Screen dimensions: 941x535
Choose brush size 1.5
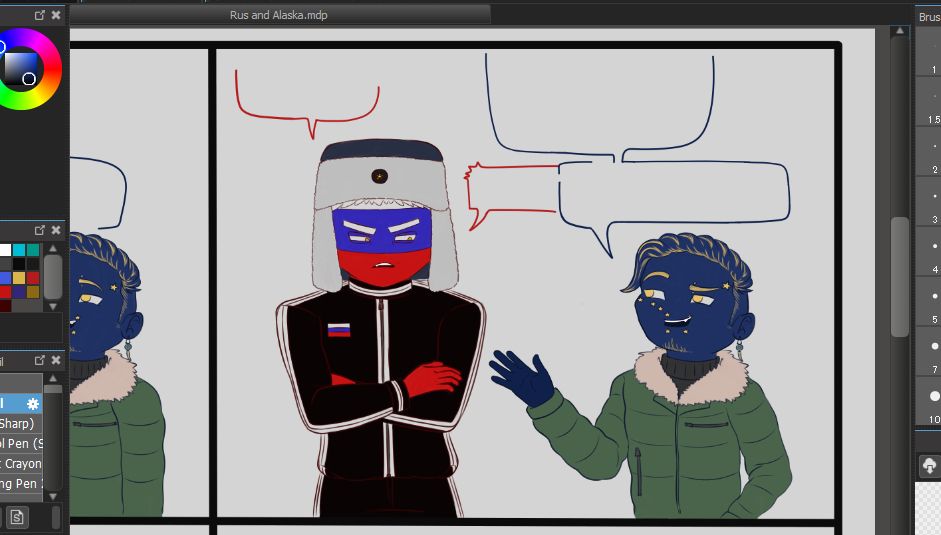pyautogui.click(x=928, y=102)
